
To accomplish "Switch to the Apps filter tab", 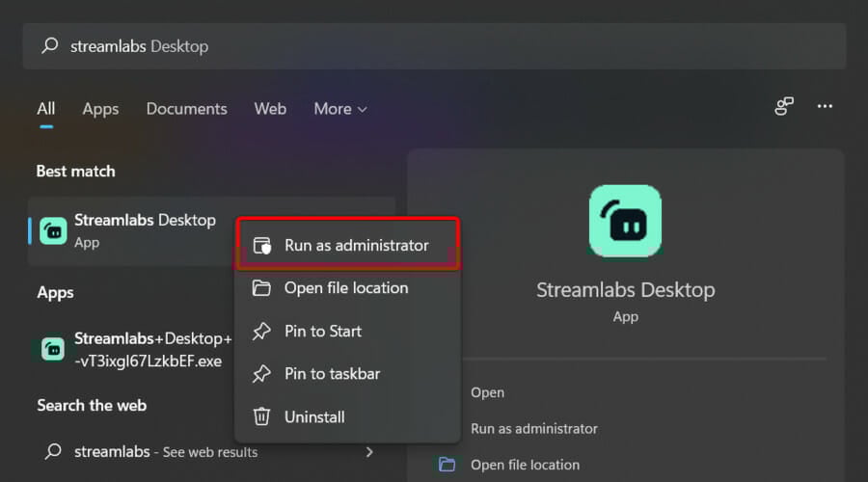I will (100, 109).
